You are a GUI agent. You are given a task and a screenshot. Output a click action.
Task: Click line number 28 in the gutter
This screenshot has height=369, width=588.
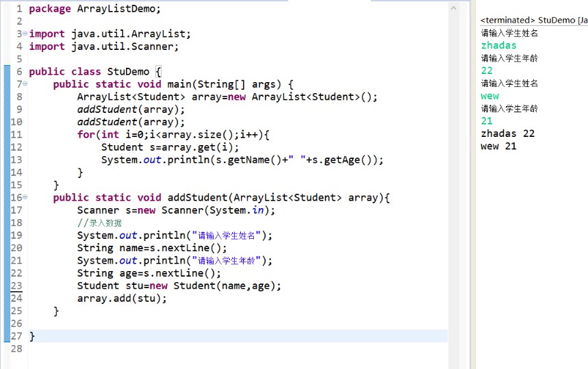(x=16, y=348)
